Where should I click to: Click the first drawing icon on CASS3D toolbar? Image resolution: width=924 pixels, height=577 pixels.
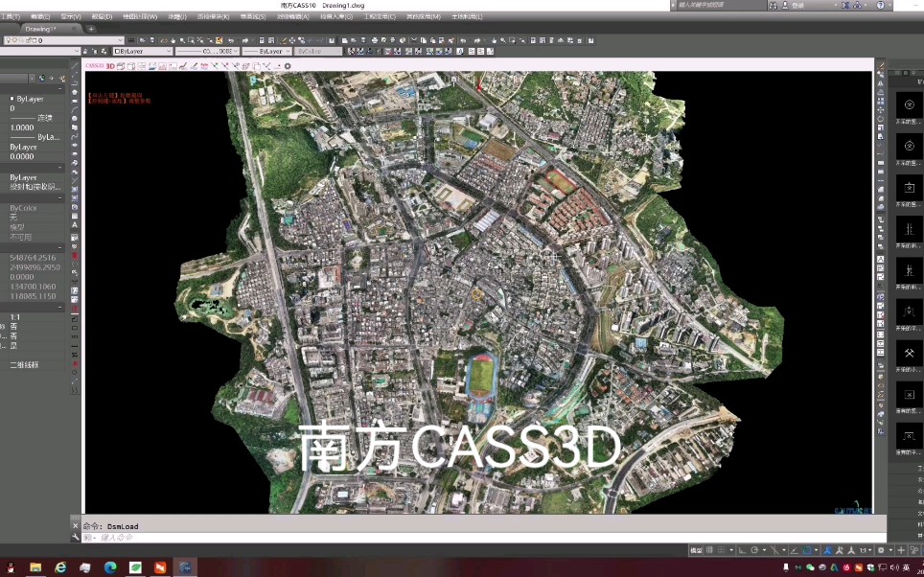[x=122, y=66]
